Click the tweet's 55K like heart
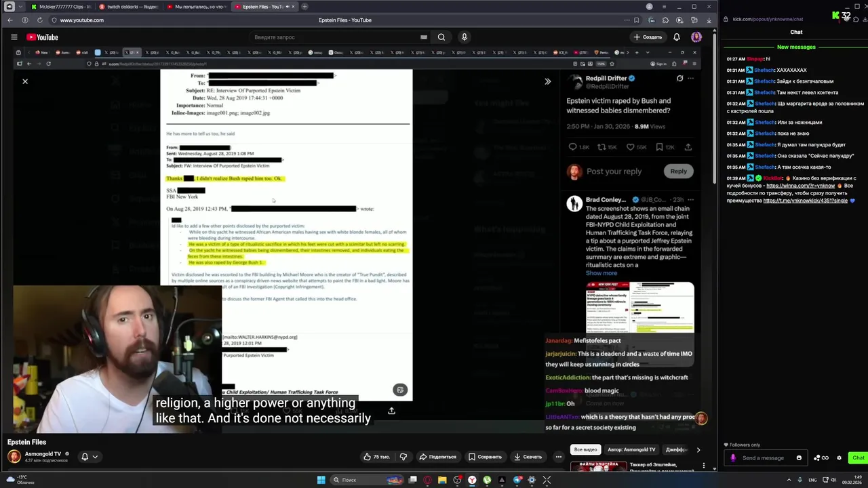 click(631, 147)
